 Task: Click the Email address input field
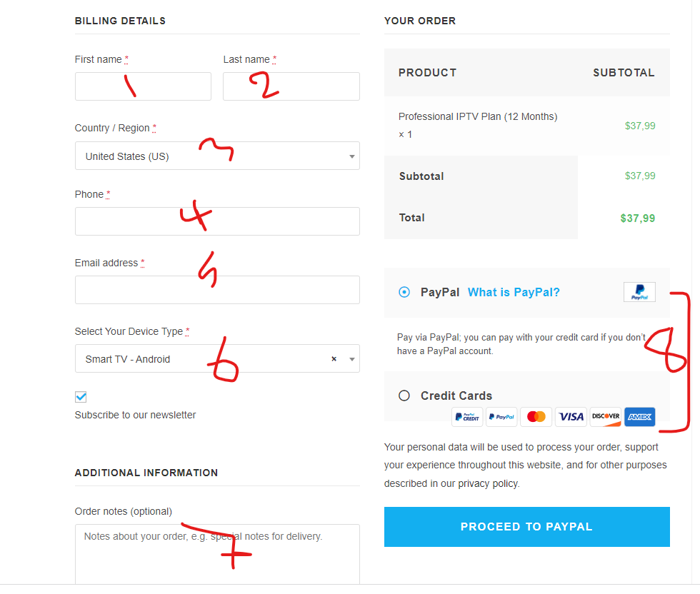[x=217, y=290]
